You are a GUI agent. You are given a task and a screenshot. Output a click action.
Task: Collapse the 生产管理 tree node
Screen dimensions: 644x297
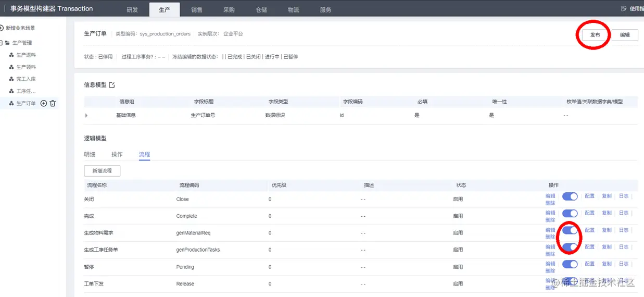coord(2,43)
